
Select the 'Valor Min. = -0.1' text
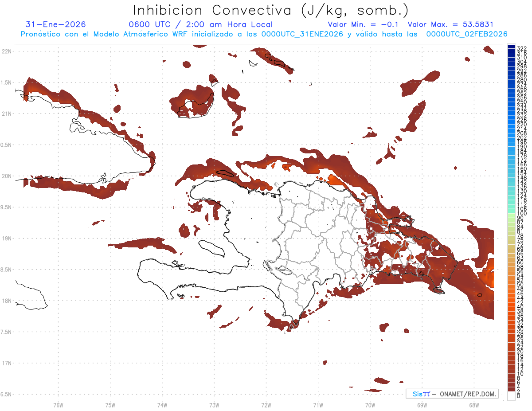(x=363, y=25)
